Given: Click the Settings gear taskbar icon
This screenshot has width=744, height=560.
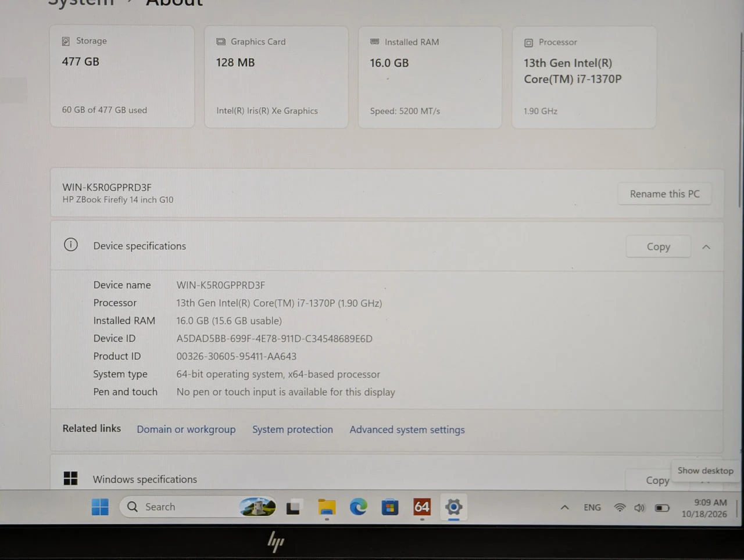Looking at the screenshot, I should 453,507.
